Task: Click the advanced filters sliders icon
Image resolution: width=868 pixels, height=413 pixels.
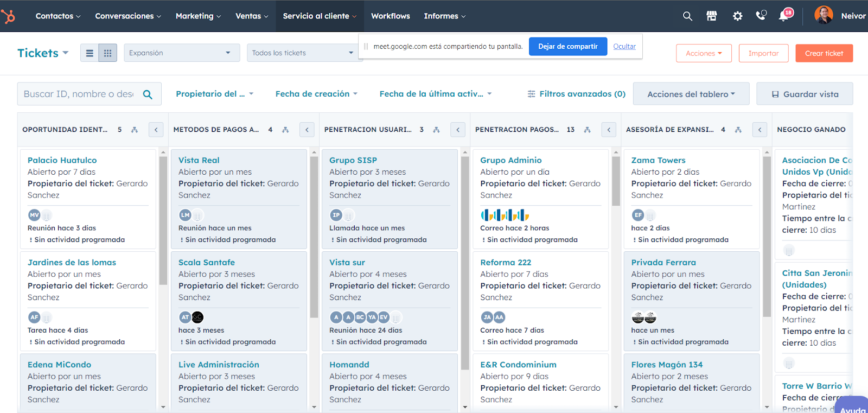Action: pos(532,94)
